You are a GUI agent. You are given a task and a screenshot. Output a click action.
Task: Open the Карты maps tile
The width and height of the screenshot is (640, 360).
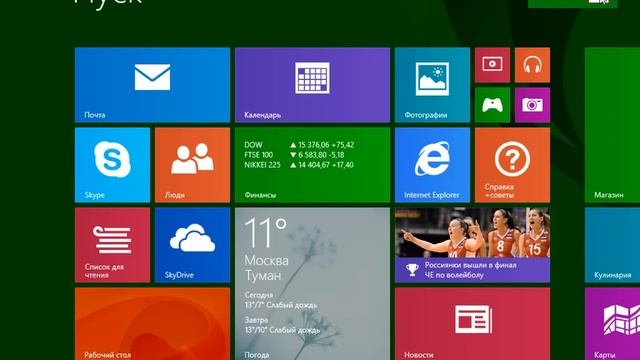click(x=612, y=324)
